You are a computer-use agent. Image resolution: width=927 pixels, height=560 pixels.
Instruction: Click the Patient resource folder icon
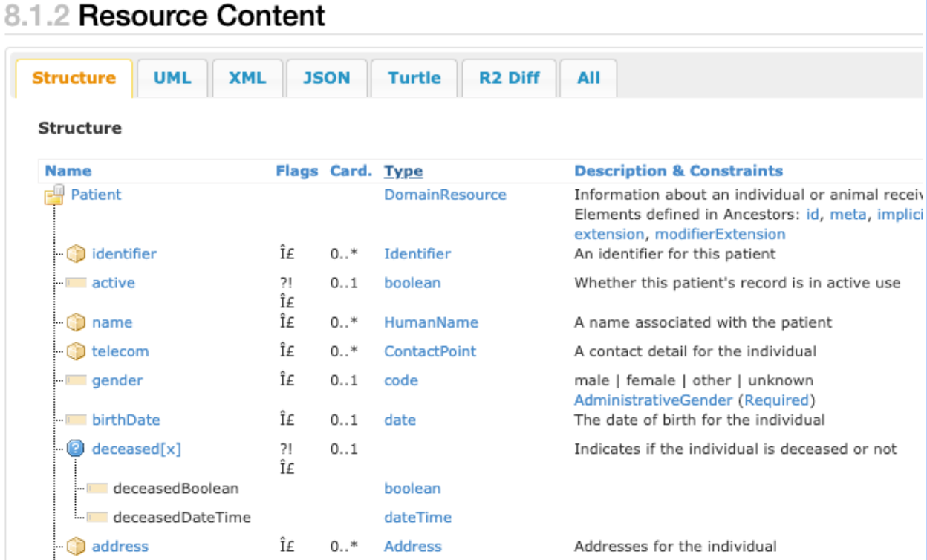pos(54,195)
